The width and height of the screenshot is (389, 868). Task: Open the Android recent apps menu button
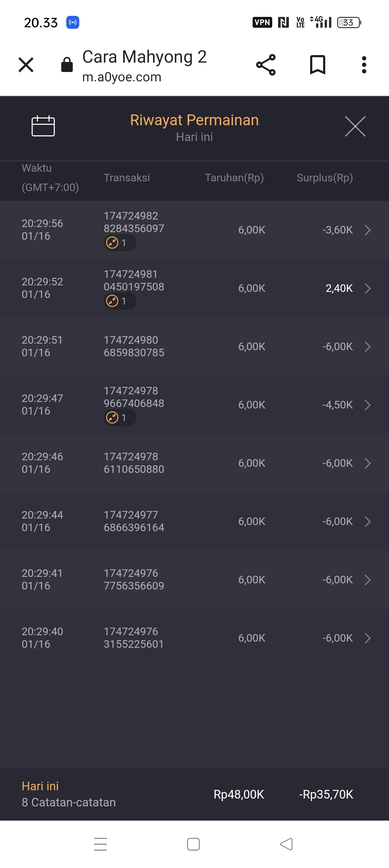(x=100, y=844)
